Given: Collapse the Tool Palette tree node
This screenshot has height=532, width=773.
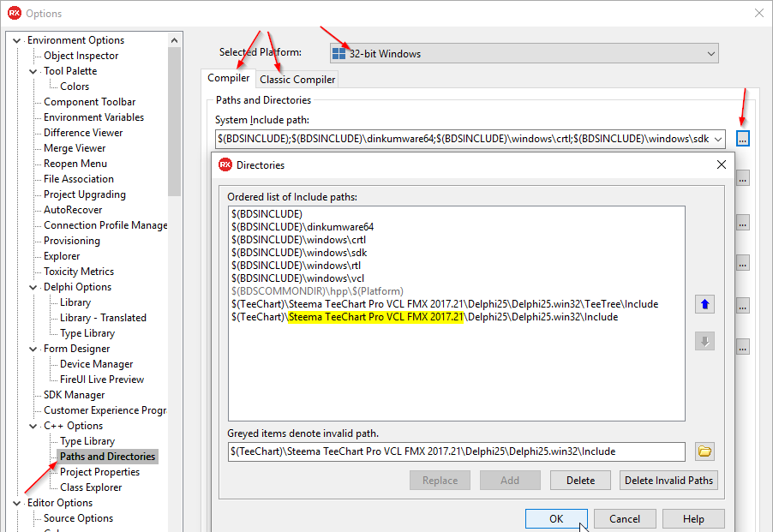Looking at the screenshot, I should [x=33, y=71].
